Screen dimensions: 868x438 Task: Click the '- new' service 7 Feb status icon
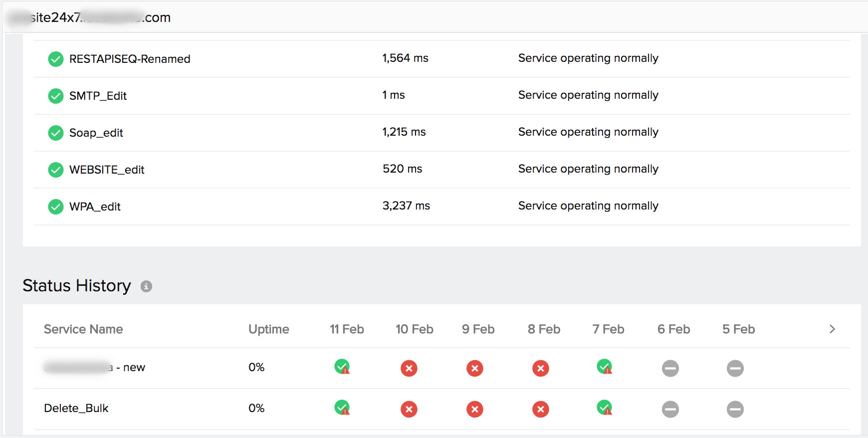[605, 367]
